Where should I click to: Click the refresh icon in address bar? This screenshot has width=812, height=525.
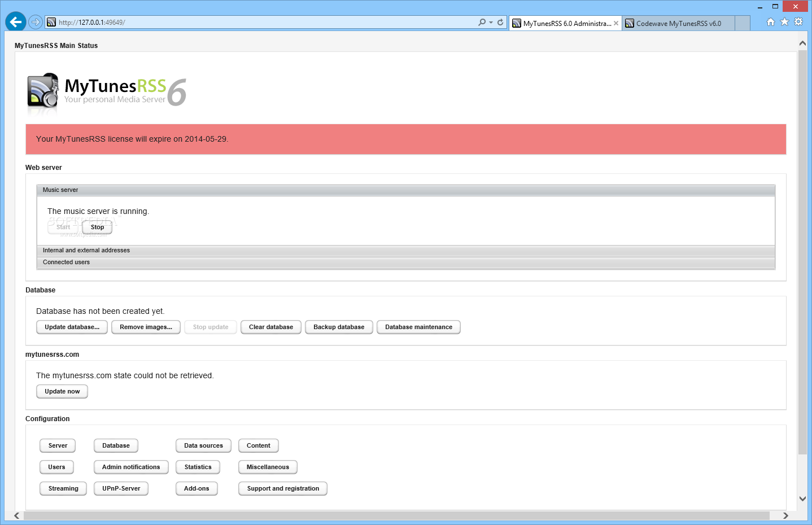[x=500, y=23]
